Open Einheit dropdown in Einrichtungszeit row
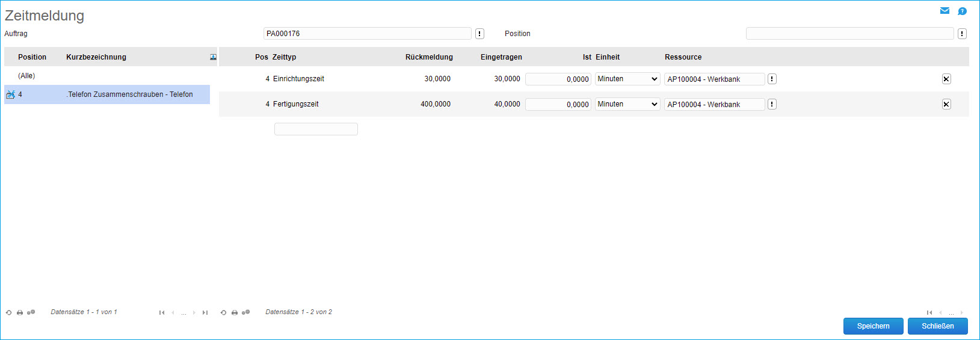The height and width of the screenshot is (340, 980). 627,79
